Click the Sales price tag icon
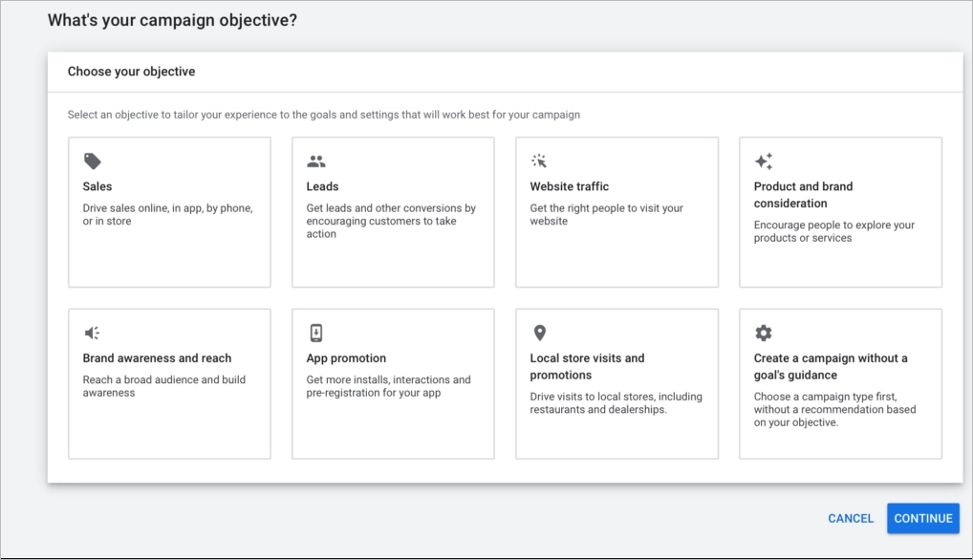 coord(92,162)
